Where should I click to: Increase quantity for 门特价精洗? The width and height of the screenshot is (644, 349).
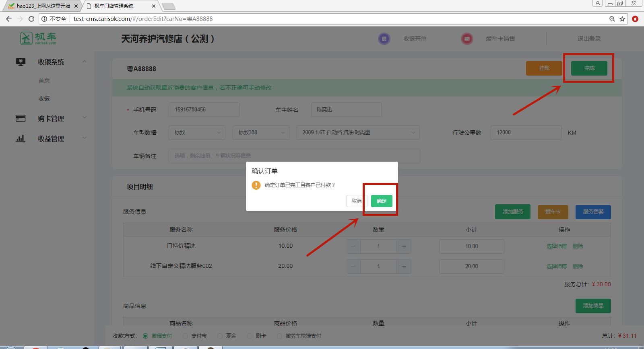(404, 246)
